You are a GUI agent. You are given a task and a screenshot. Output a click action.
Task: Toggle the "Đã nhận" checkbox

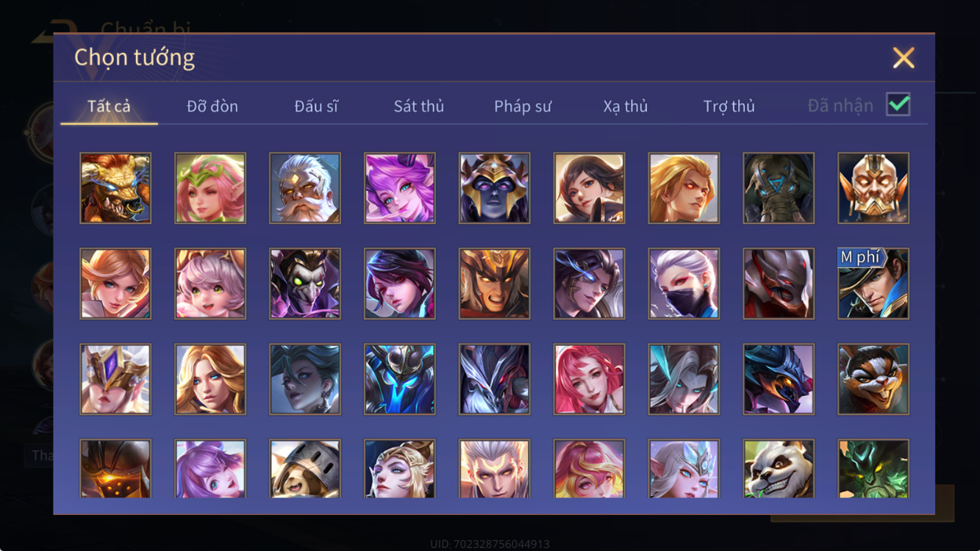898,104
